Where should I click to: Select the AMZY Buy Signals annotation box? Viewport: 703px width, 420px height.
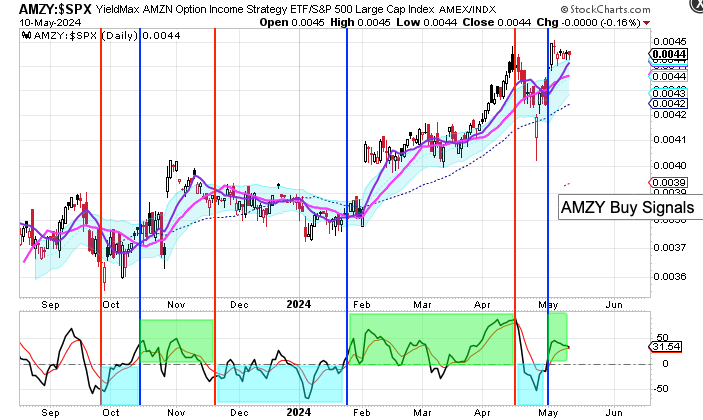click(625, 209)
